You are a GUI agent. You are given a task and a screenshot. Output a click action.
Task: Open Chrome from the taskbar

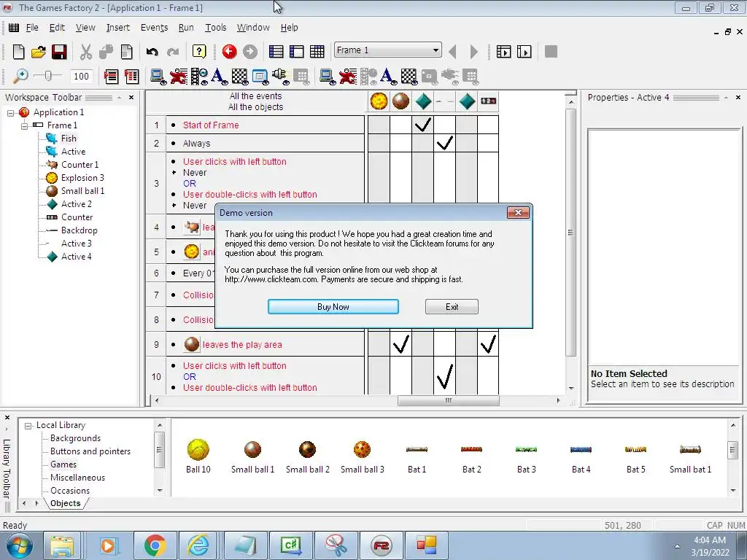tap(155, 545)
